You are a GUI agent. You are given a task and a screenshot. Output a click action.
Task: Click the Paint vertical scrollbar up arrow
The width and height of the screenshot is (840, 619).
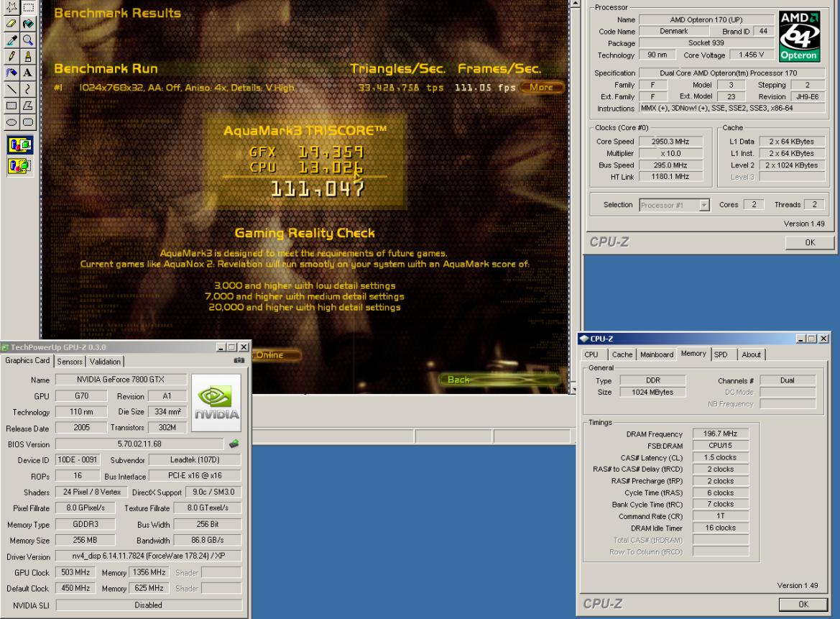click(x=576, y=4)
